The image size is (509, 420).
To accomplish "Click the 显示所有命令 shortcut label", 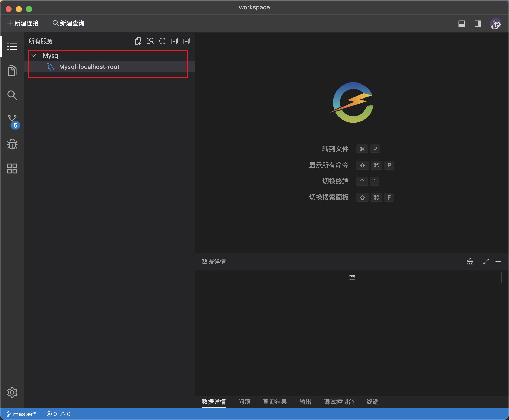I will tap(329, 165).
